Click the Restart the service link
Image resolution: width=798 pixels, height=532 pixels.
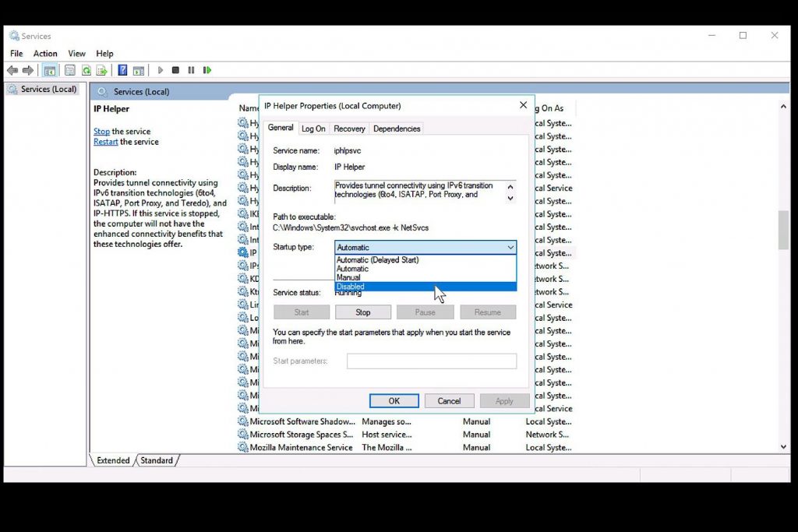[106, 142]
